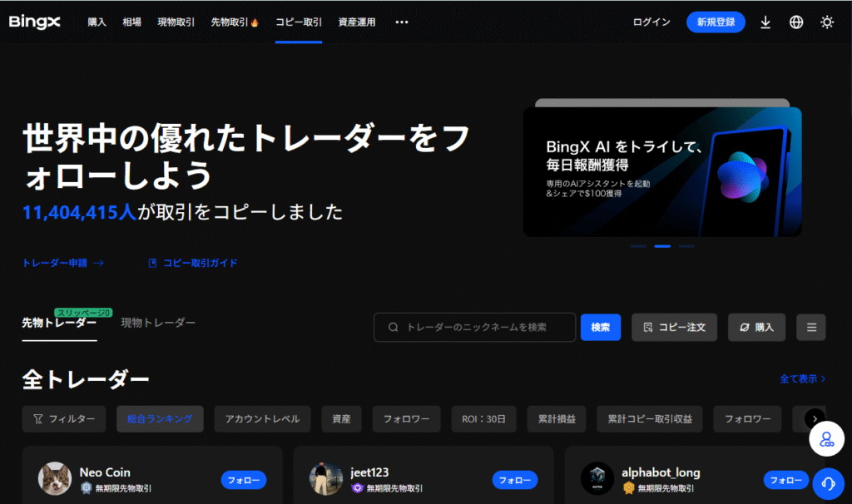This screenshot has height=504, width=852.
Task: Toggle light theme with sun icon
Action: 826,22
